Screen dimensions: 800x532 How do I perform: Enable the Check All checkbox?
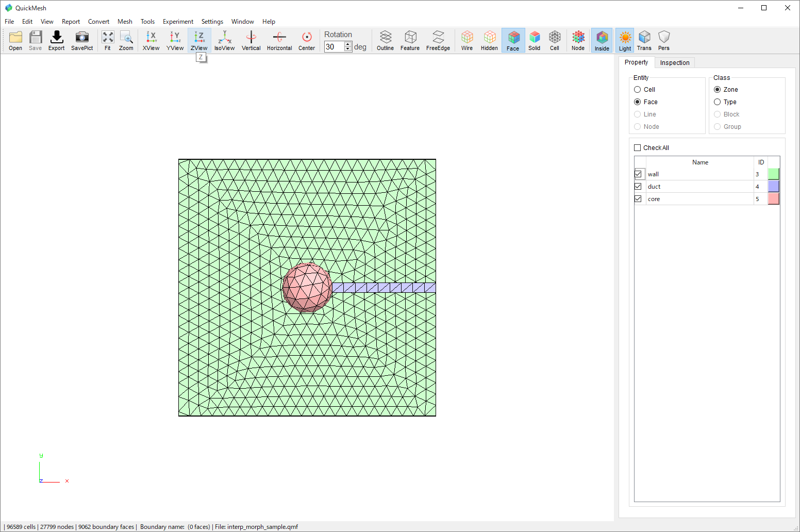(638, 147)
